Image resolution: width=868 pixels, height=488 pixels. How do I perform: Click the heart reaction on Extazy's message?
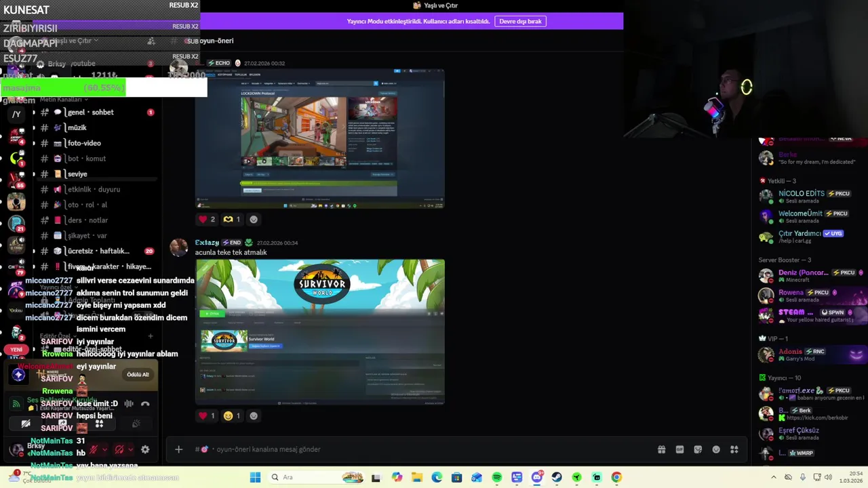click(206, 415)
